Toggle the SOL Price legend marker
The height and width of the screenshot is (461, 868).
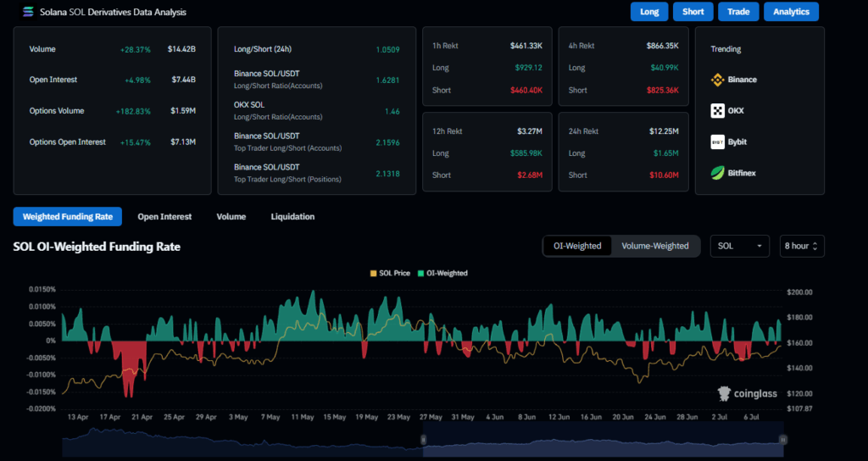[x=375, y=273]
